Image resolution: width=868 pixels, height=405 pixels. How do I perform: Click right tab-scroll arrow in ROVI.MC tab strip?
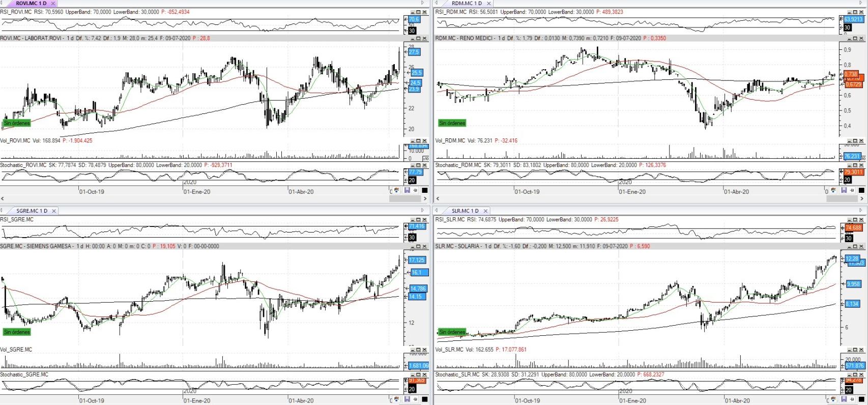[x=422, y=3]
